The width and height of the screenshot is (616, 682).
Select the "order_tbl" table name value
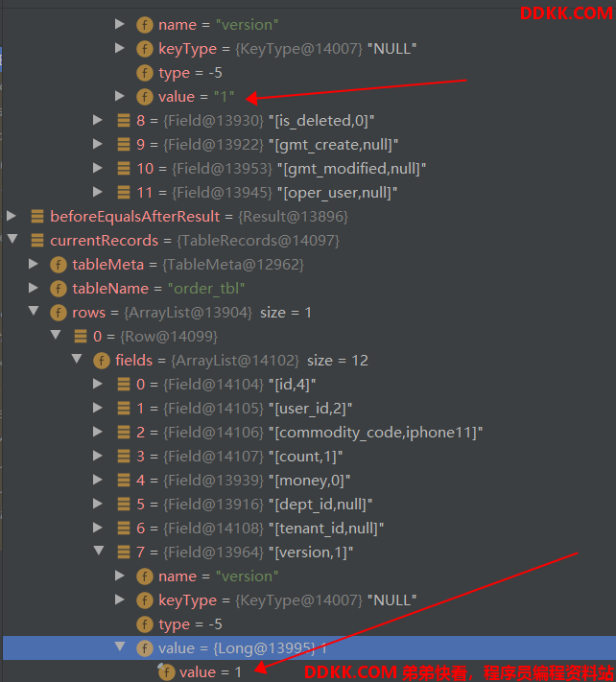tap(206, 289)
